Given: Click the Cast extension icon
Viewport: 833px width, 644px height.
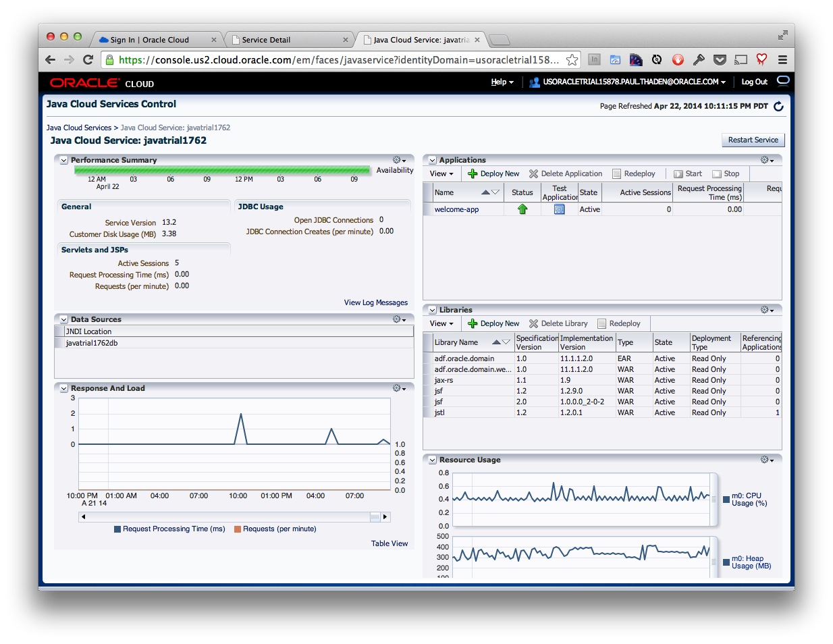Looking at the screenshot, I should [741, 60].
